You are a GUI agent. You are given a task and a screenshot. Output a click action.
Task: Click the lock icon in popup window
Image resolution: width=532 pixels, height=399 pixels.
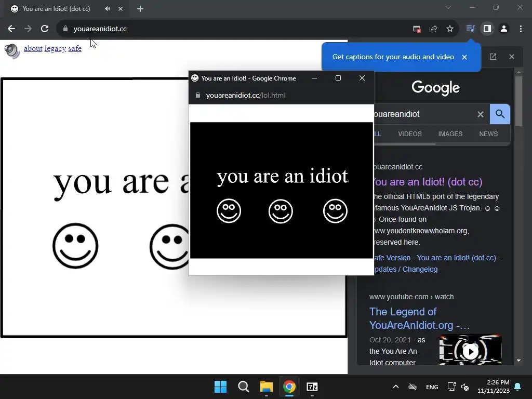click(x=198, y=96)
